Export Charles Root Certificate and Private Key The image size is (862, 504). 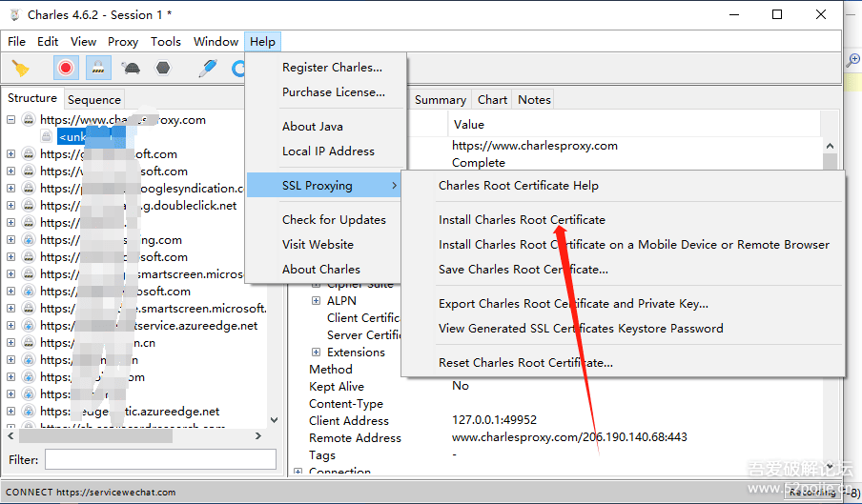click(x=573, y=304)
